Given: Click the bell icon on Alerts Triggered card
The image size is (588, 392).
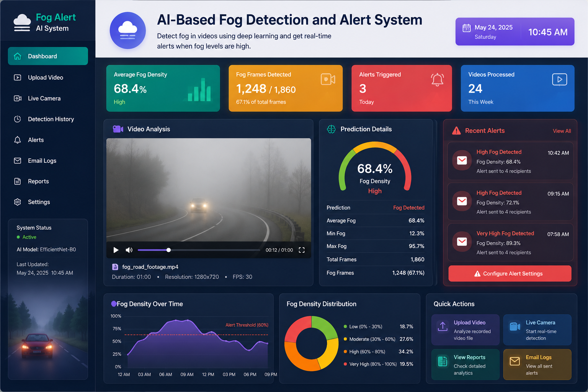Looking at the screenshot, I should click(437, 80).
